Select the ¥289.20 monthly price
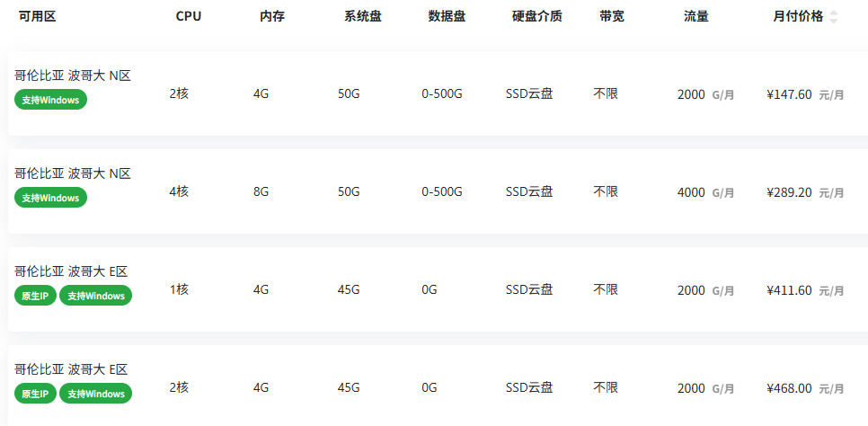This screenshot has height=426, width=868. (789, 192)
